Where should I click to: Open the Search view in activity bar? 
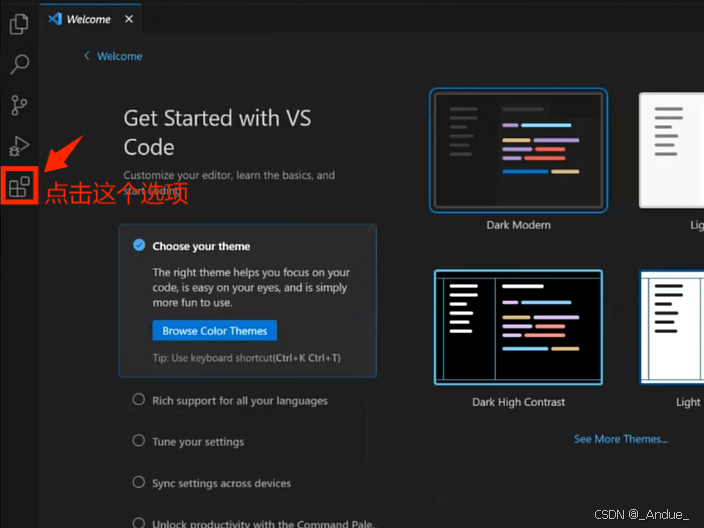(19, 64)
